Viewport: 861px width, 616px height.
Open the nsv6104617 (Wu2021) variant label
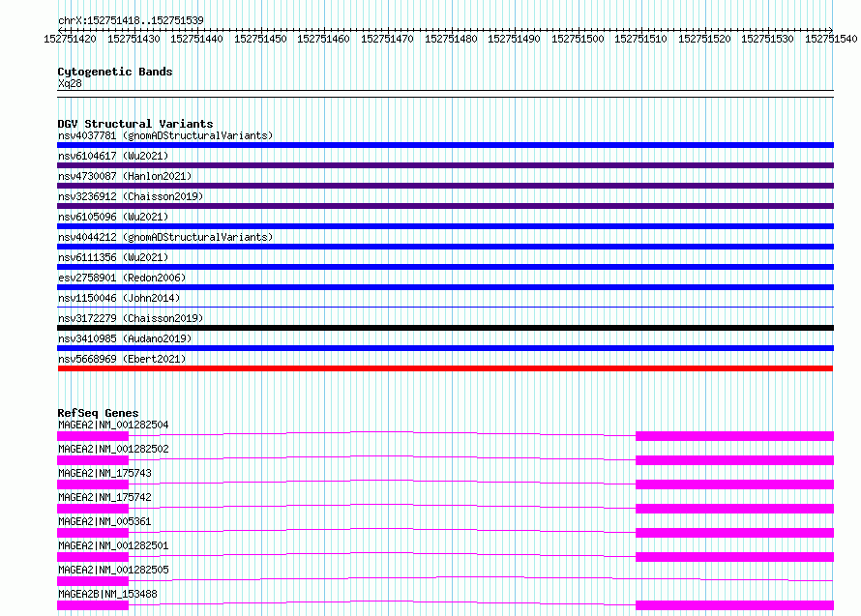click(x=113, y=156)
